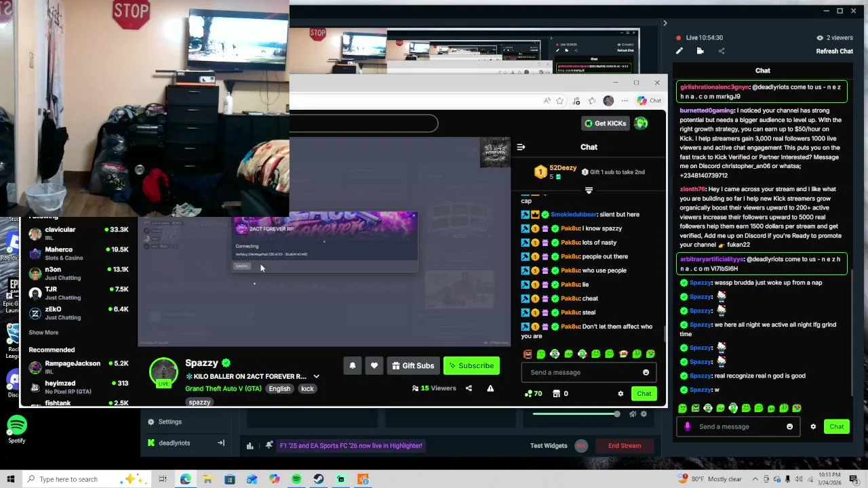Click the green Subscribe button
This screenshot has width=868, height=488.
[471, 366]
